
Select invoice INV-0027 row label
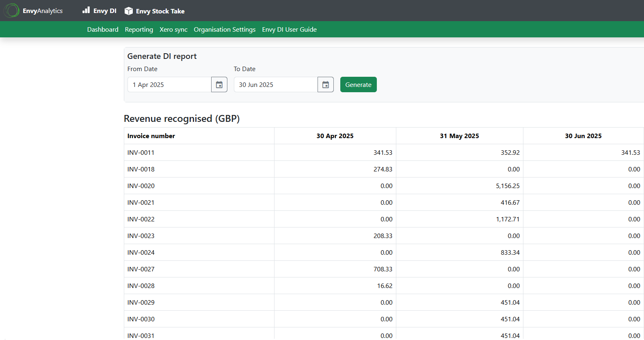tap(141, 269)
